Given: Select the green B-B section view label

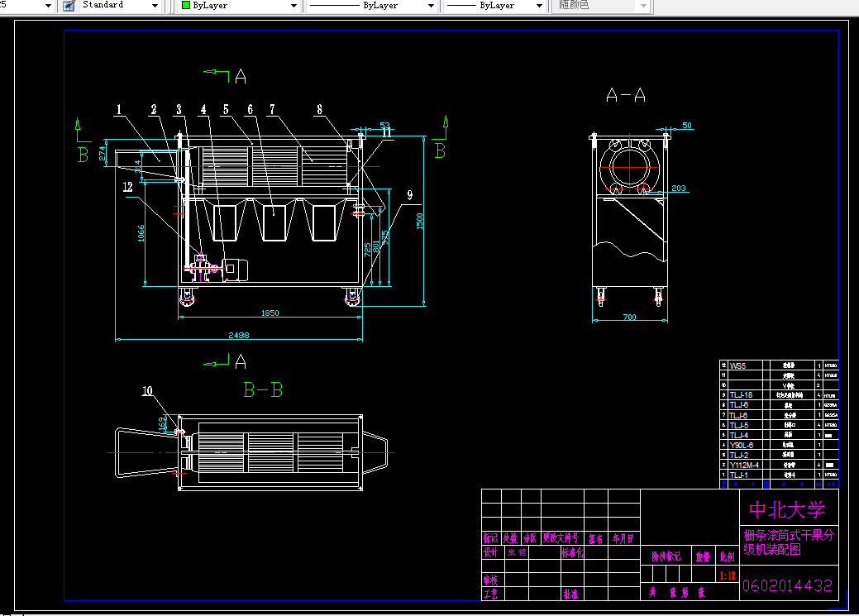Looking at the screenshot, I should tap(263, 389).
